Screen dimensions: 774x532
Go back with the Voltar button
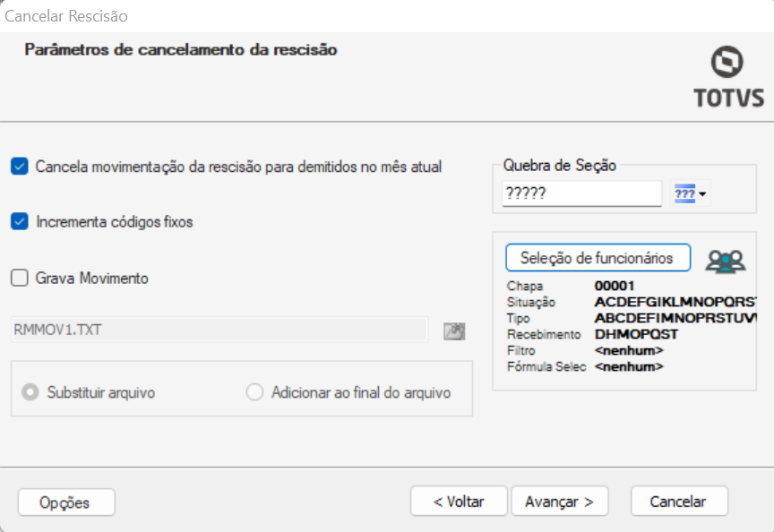pos(459,502)
